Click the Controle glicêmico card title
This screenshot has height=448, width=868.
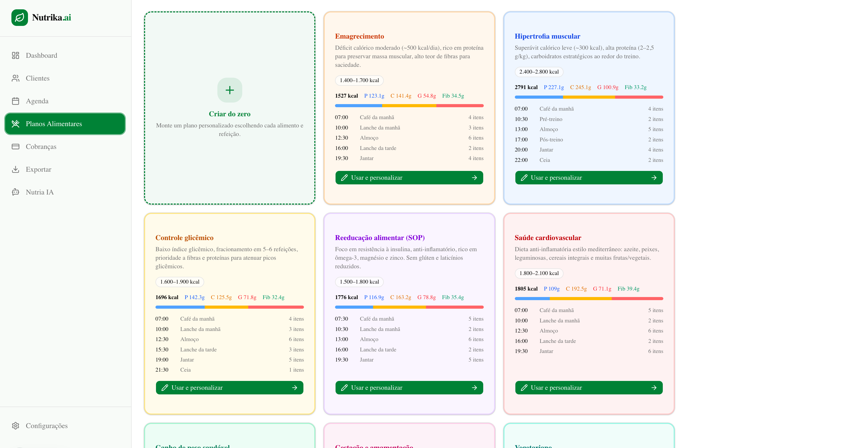click(184, 238)
